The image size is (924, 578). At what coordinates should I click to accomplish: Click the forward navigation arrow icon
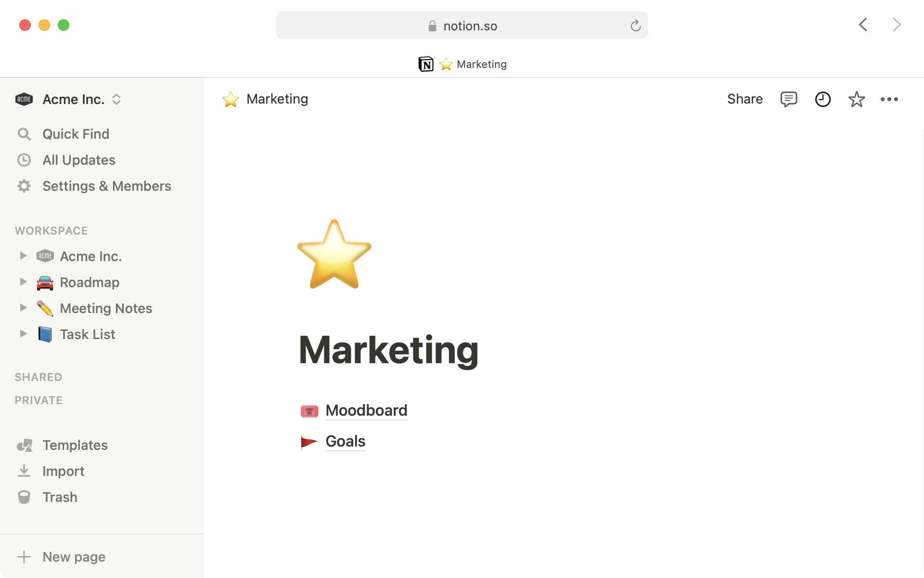[898, 25]
